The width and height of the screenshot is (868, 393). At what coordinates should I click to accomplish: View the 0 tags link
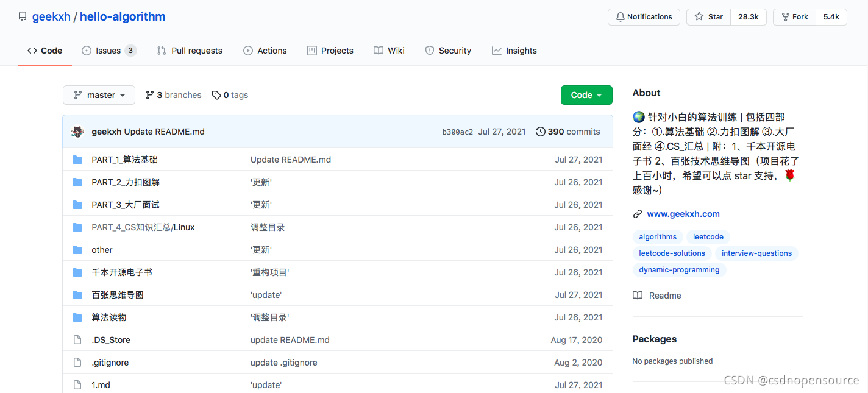[230, 95]
